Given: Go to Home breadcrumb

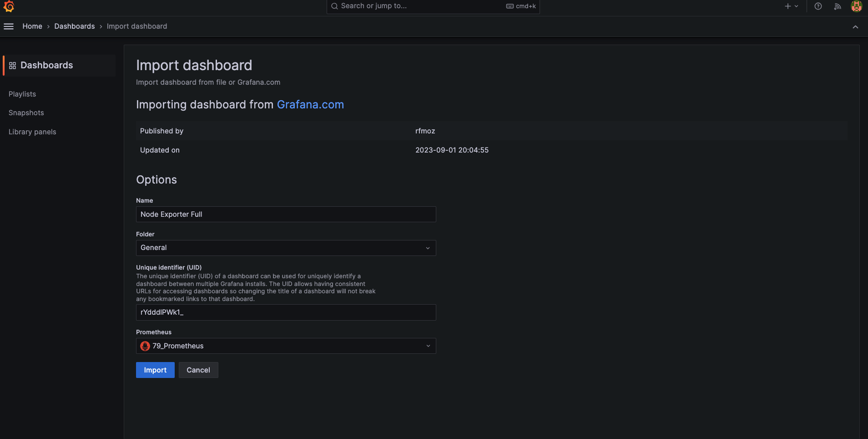Looking at the screenshot, I should click(x=32, y=26).
